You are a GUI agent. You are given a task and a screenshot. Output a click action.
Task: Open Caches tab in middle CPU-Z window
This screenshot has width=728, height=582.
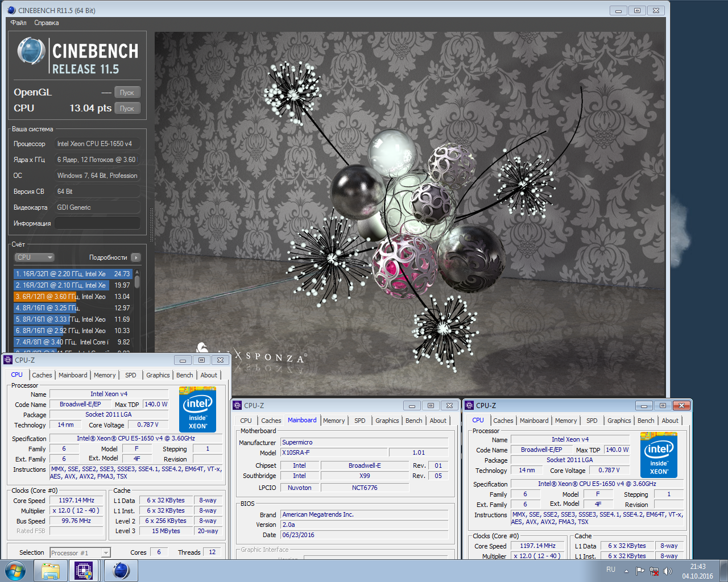pos(271,421)
